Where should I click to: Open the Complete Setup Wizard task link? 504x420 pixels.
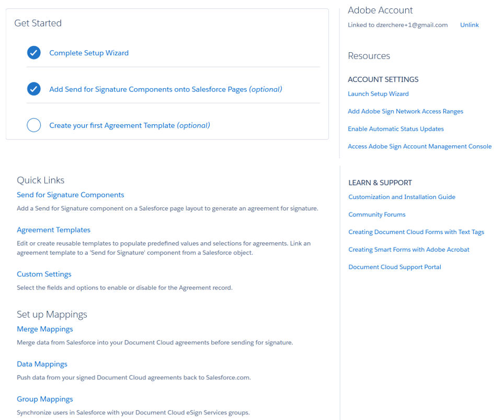tap(89, 52)
